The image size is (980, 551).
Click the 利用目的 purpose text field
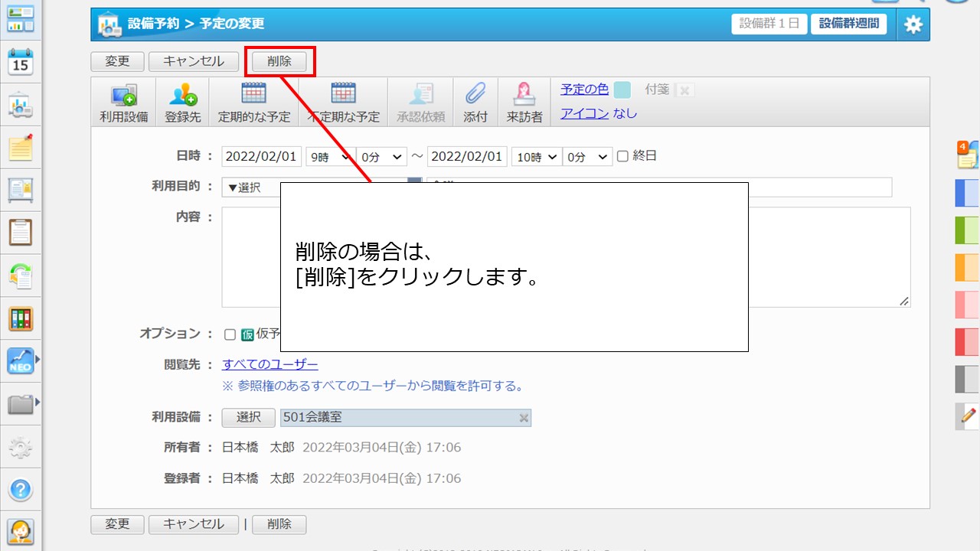pos(659,187)
